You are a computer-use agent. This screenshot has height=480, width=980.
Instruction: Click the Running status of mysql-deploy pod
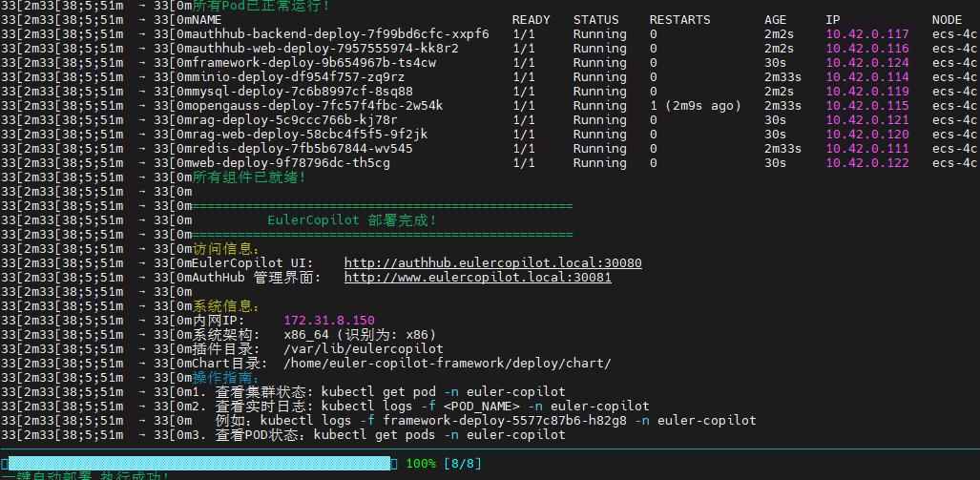600,92
